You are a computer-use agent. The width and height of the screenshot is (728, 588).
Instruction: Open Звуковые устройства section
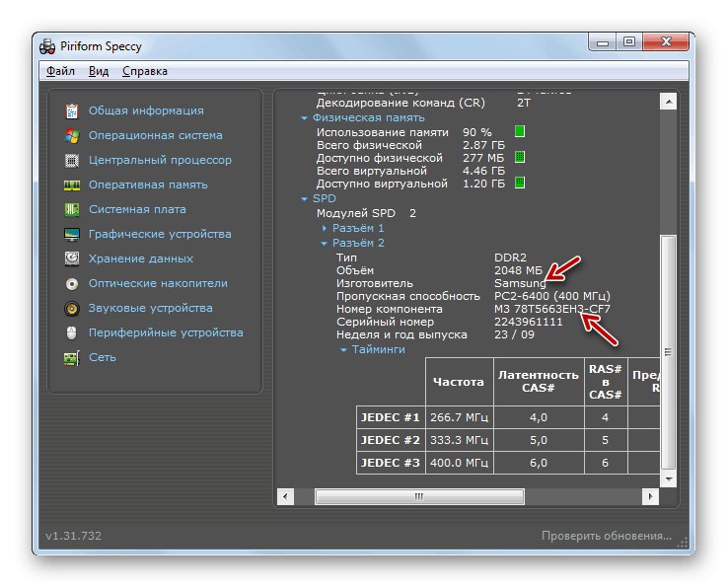[150, 308]
